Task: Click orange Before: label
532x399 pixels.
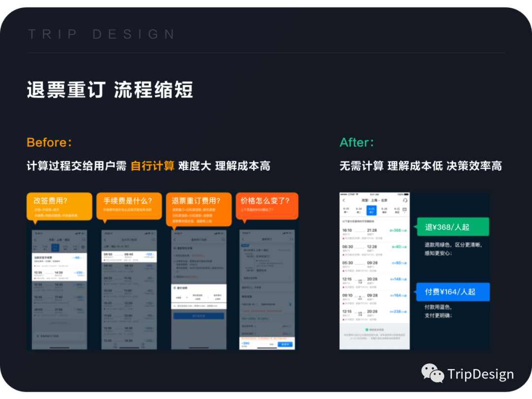Action: click(x=49, y=142)
